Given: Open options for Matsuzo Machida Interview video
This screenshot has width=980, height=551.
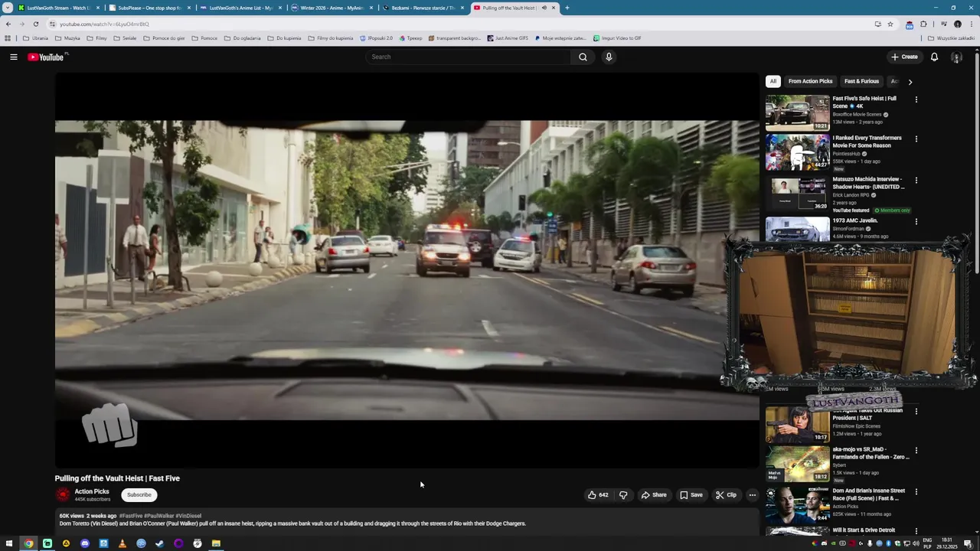Looking at the screenshot, I should click(x=916, y=180).
